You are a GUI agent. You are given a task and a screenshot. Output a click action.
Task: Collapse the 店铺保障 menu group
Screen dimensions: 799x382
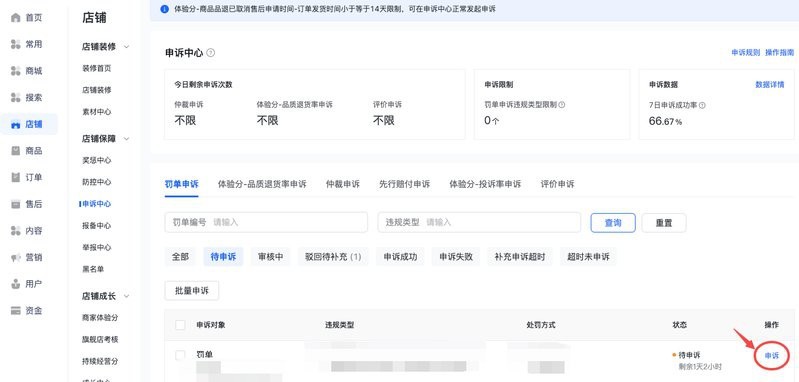click(x=127, y=139)
